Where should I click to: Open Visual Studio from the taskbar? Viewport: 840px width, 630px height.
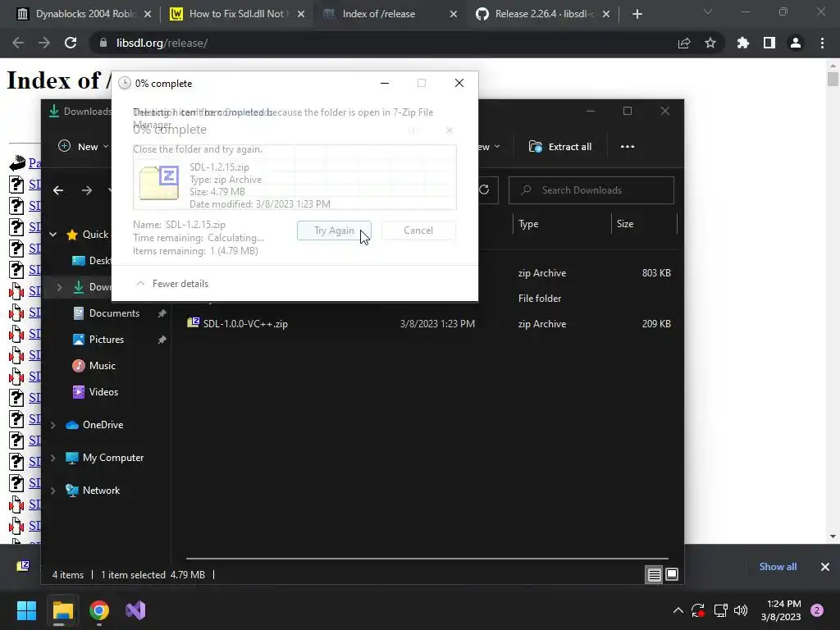click(135, 610)
